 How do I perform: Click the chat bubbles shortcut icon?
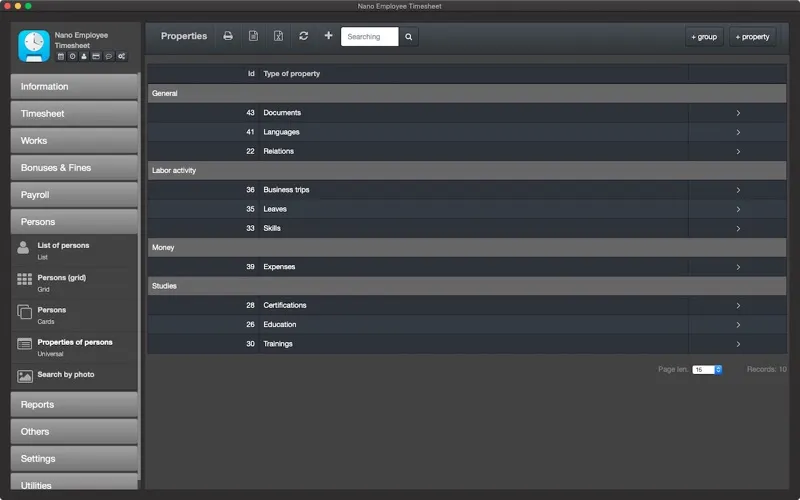109,57
